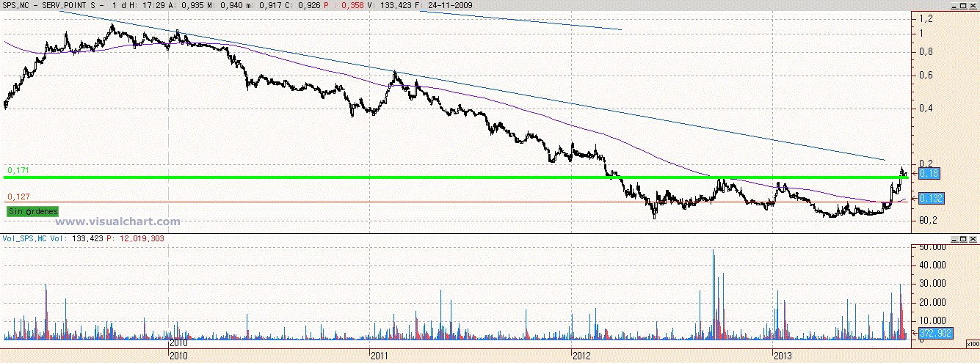This screenshot has height=363, width=980.
Task: Click the x100 volume scale multiplier
Action: tap(972, 343)
